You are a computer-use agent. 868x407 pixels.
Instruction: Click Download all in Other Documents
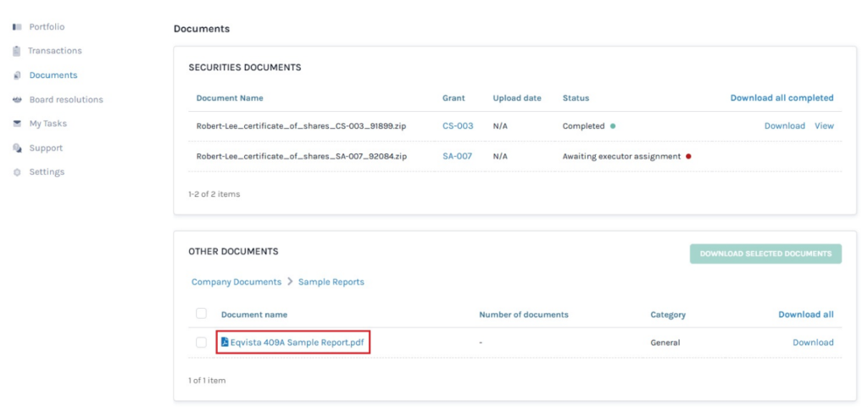tap(805, 315)
